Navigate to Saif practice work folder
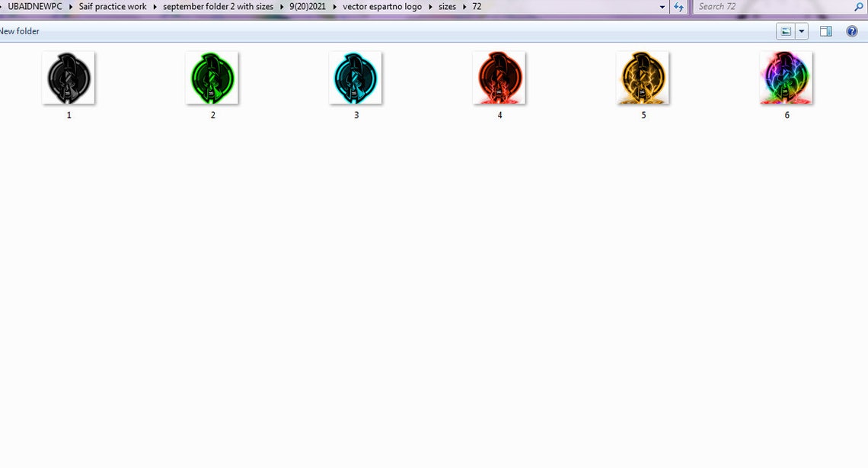 coord(113,6)
